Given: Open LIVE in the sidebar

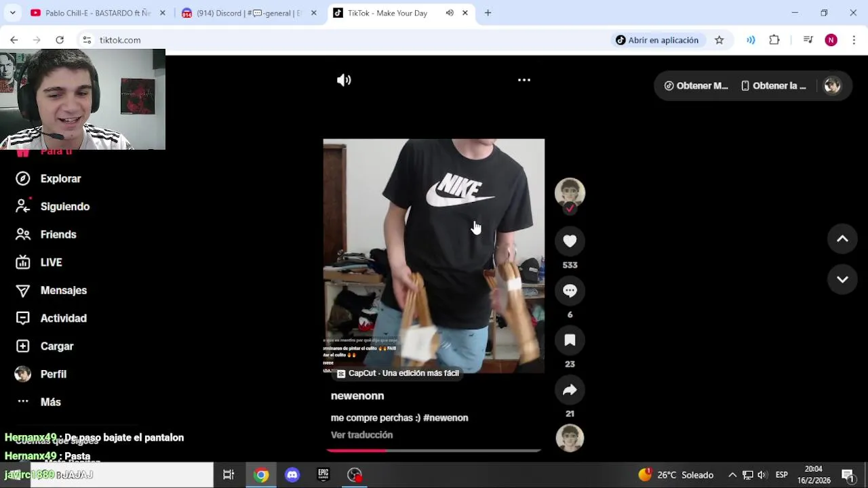Looking at the screenshot, I should (x=51, y=262).
